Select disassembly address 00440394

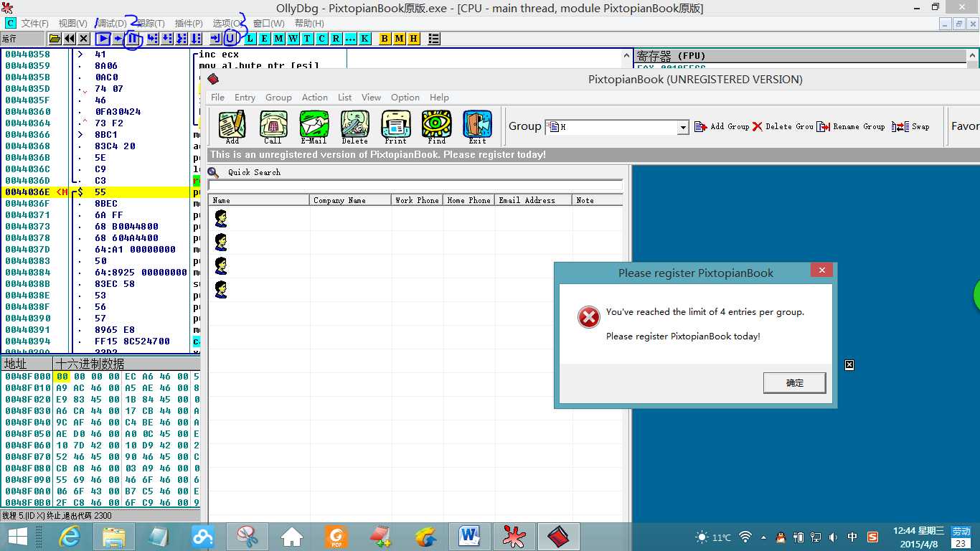pyautogui.click(x=27, y=342)
